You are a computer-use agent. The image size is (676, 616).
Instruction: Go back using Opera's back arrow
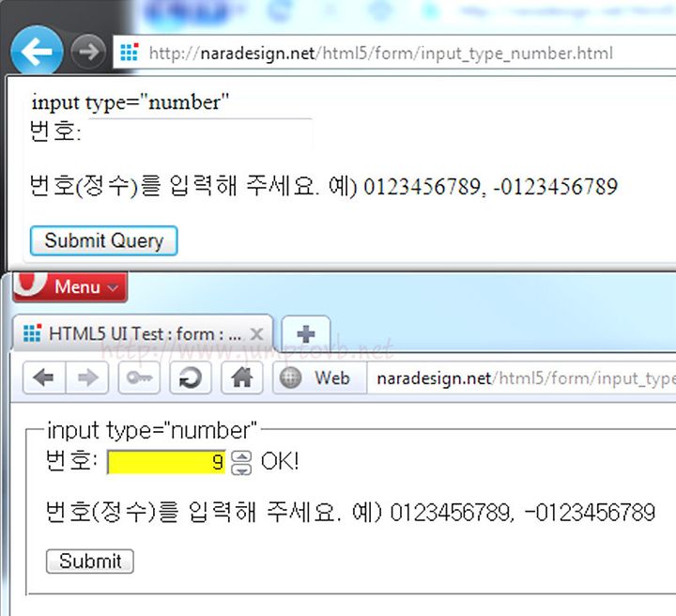(44, 378)
